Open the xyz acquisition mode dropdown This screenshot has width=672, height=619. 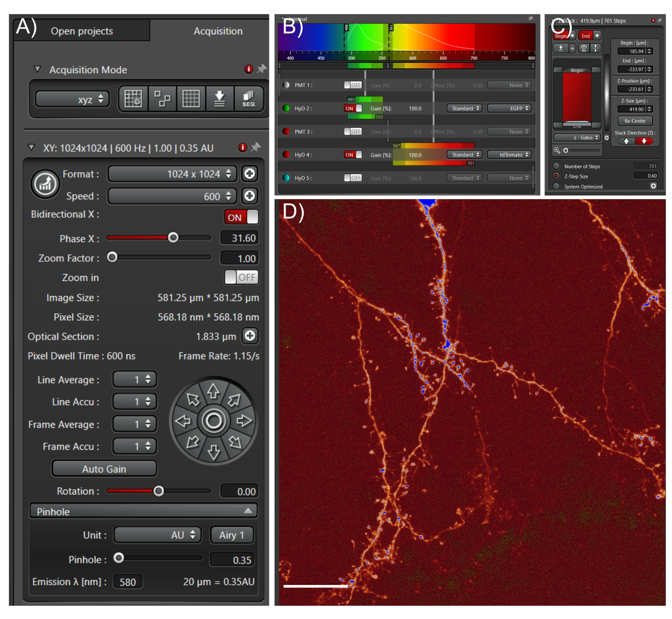[73, 100]
